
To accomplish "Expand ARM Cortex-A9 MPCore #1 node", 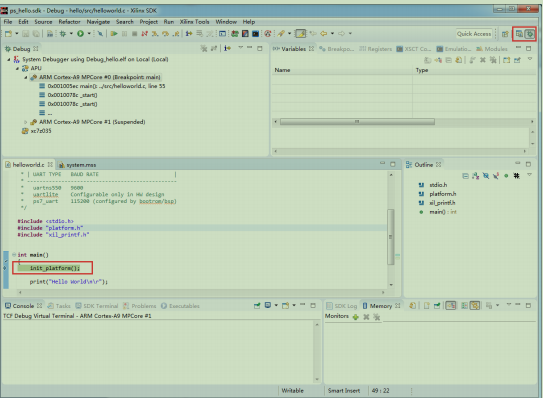I will [x=25, y=122].
